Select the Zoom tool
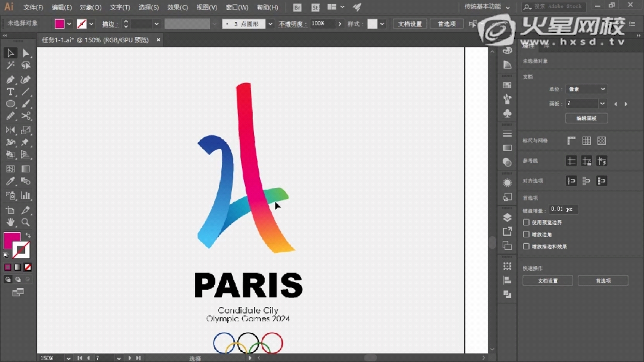Screen dimensions: 644x362 26,222
